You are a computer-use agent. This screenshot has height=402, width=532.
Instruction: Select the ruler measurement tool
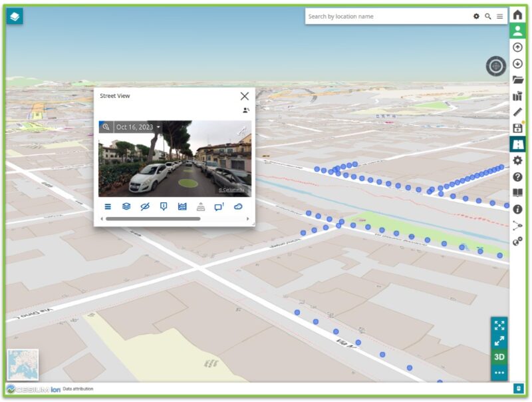[x=517, y=112]
